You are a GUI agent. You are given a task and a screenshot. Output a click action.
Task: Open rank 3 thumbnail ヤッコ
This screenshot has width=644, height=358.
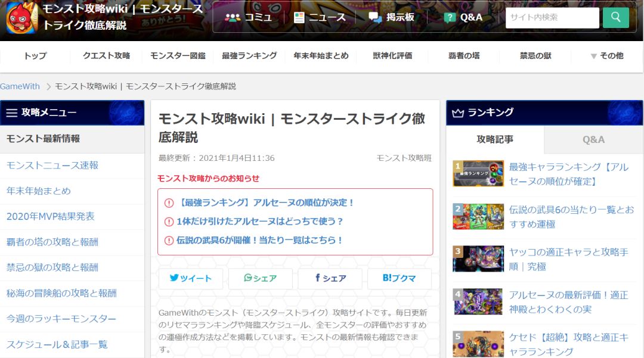(478, 259)
